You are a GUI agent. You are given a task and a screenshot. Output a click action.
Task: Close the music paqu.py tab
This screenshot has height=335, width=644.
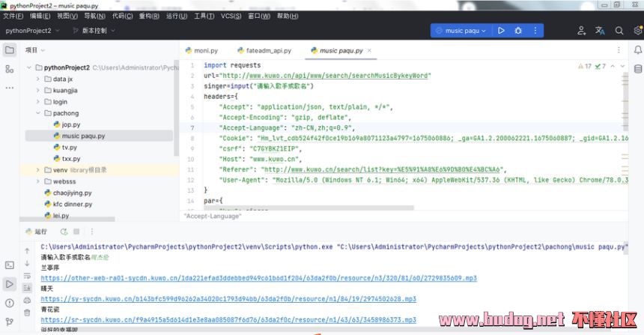(369, 50)
